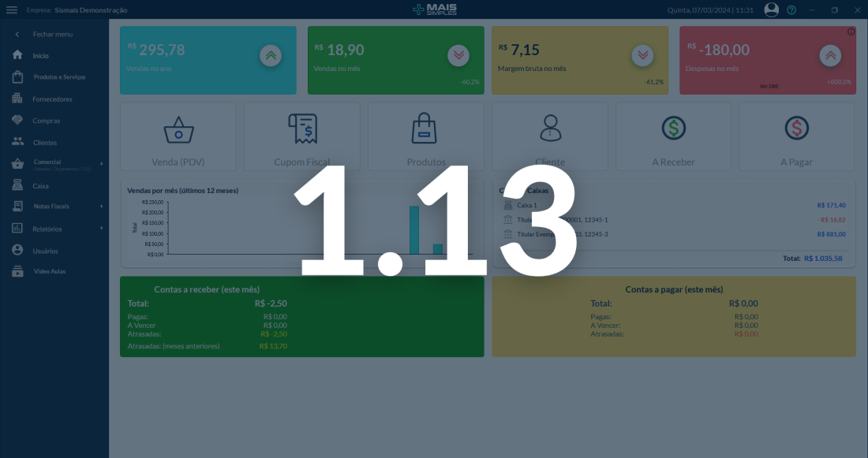Viewport: 868px width, 458px height.
Task: Click the down arrow on Vendas no mês card
Action: 458,55
